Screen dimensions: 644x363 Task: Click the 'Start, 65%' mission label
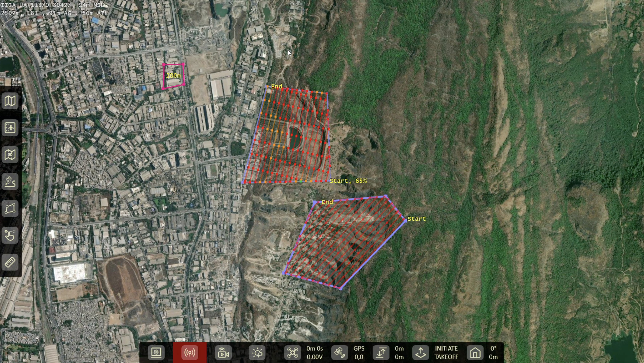[348, 181]
